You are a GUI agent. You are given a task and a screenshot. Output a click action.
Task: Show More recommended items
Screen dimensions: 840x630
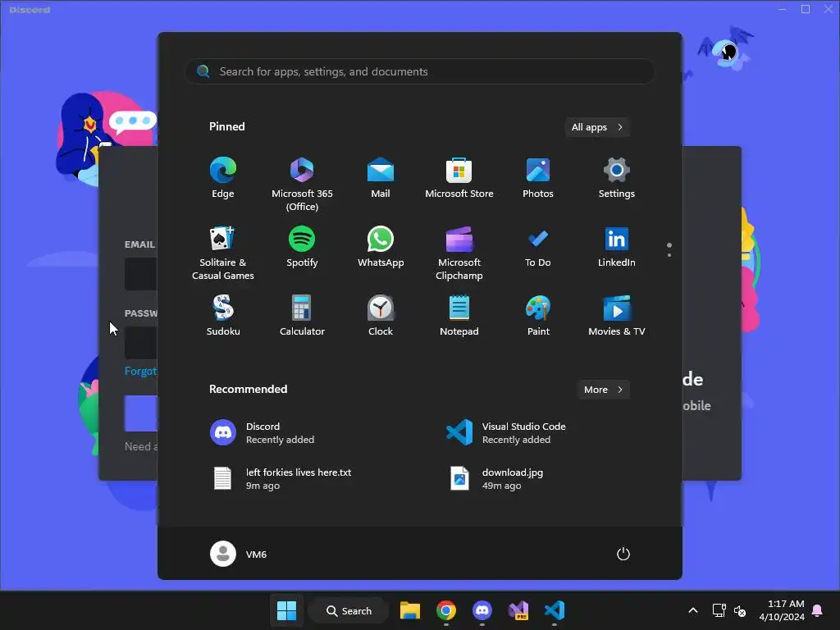pyautogui.click(x=603, y=390)
